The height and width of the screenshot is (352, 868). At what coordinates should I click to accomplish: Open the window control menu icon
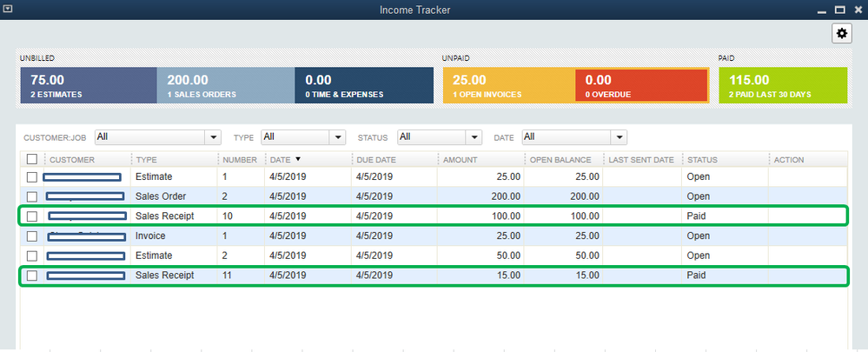point(7,10)
